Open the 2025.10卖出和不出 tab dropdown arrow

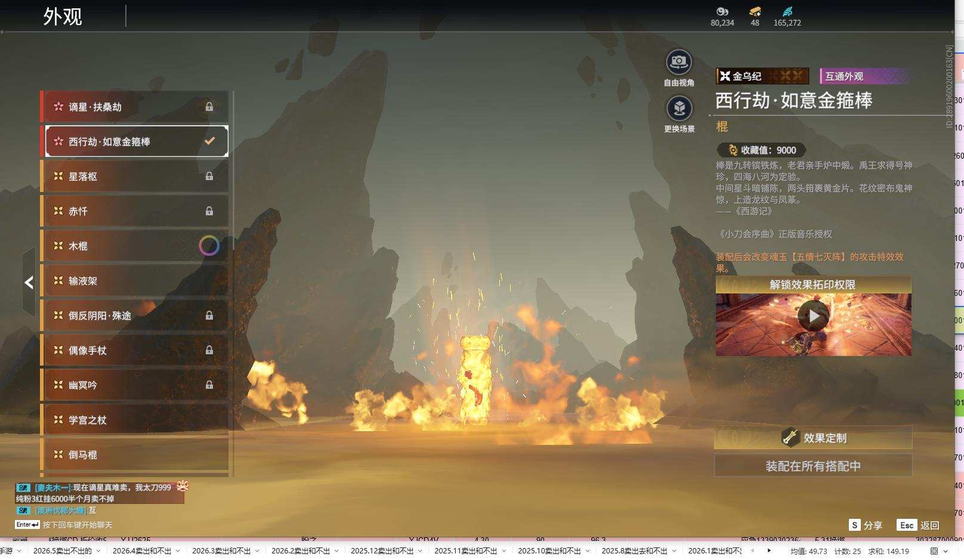tap(587, 550)
